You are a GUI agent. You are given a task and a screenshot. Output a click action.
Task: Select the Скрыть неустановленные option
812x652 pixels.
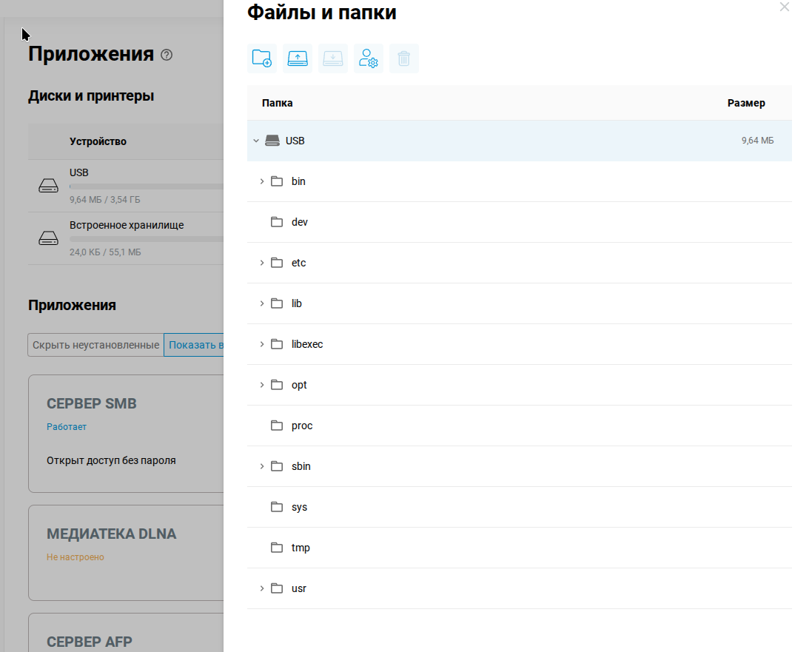[x=95, y=345]
